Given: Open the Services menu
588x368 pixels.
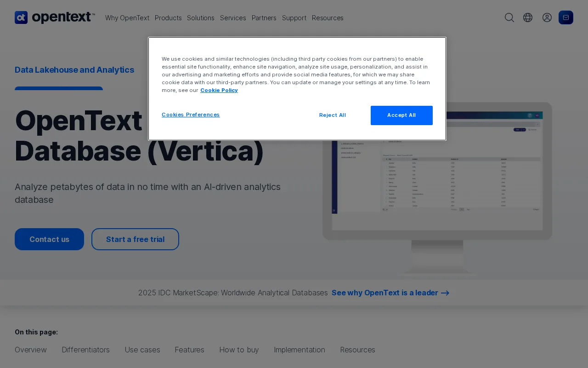Looking at the screenshot, I should pos(233,18).
